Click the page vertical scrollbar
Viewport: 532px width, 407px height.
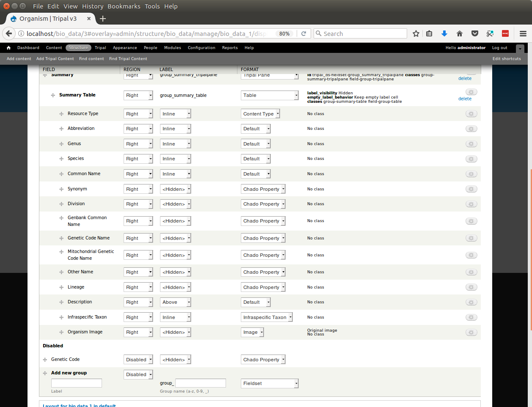(x=531, y=250)
